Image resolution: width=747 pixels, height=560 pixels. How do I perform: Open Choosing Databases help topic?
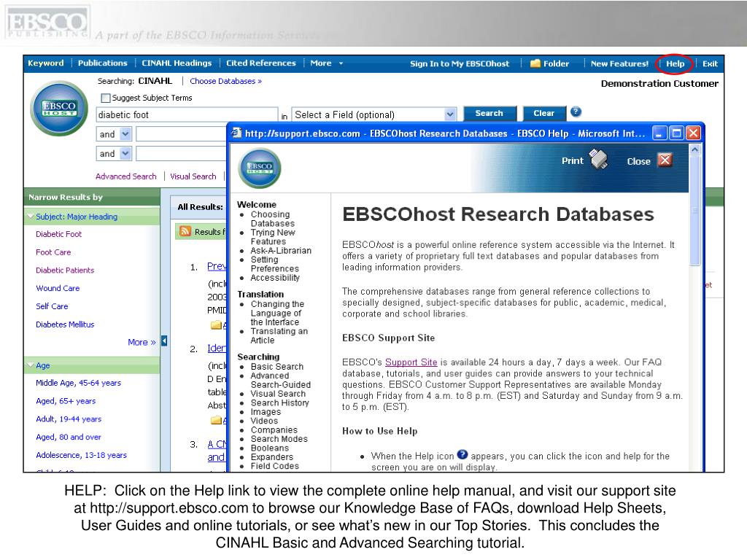click(273, 219)
